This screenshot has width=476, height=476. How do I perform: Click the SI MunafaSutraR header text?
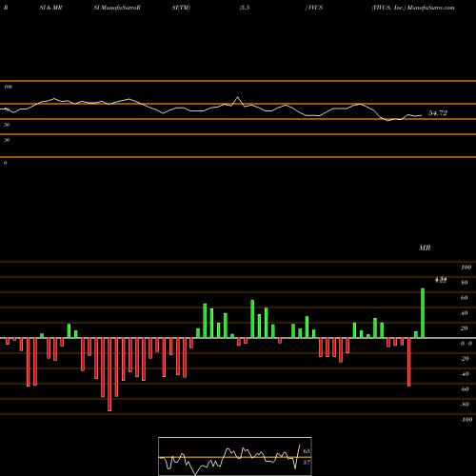pos(117,8)
